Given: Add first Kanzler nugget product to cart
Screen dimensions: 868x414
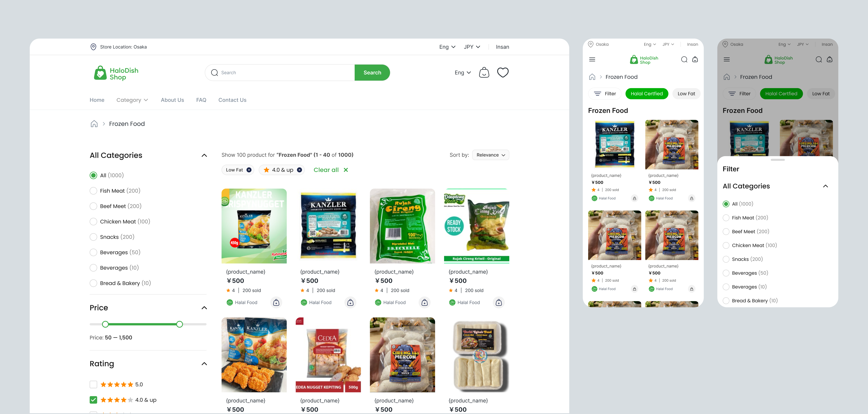Looking at the screenshot, I should (276, 302).
